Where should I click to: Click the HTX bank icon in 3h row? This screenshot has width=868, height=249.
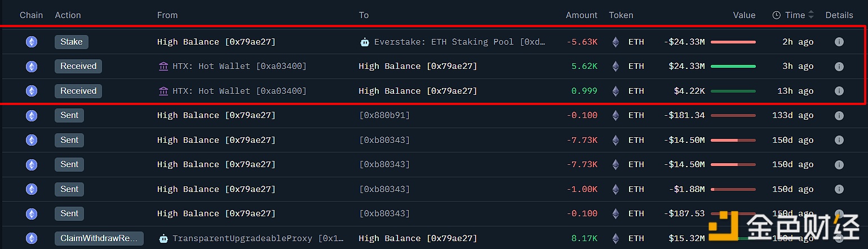pos(163,66)
